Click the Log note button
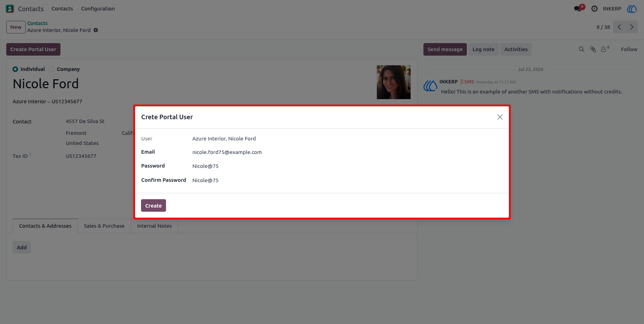The image size is (644, 324). [484, 49]
